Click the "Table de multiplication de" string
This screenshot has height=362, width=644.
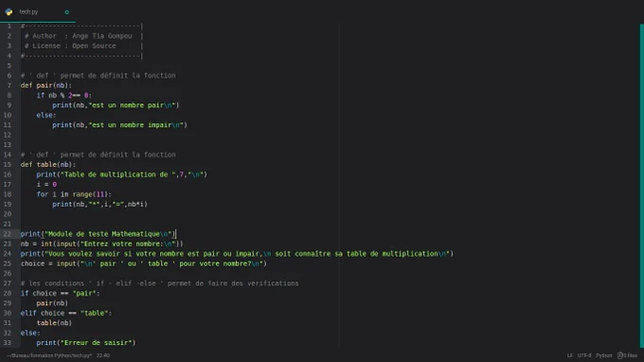click(118, 174)
